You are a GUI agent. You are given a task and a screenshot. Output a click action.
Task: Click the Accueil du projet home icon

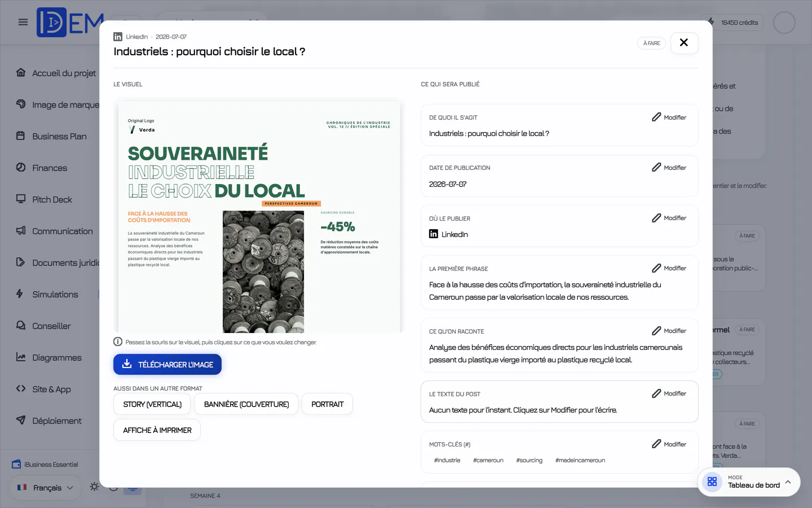[21, 72]
